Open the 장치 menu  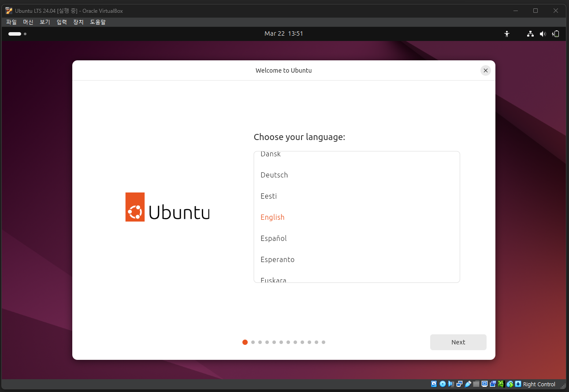(x=78, y=22)
